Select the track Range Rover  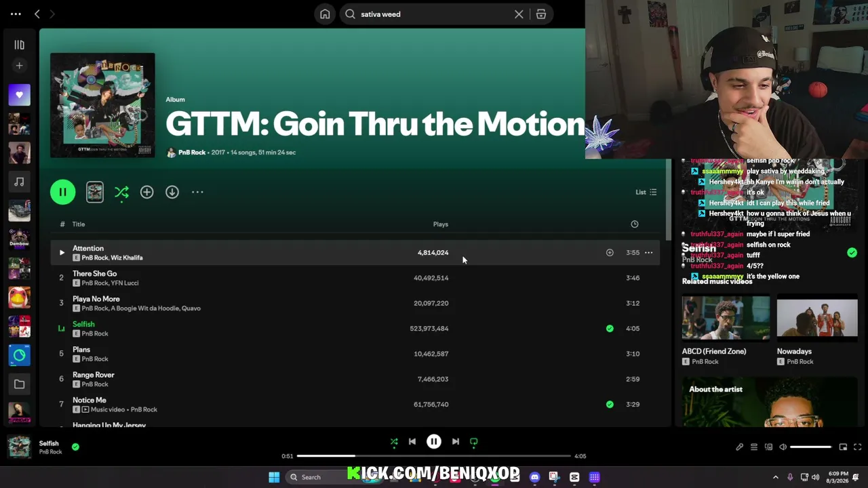click(x=94, y=375)
